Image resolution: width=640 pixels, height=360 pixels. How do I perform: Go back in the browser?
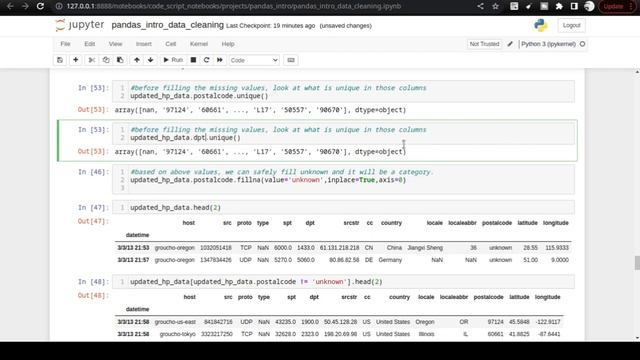[11, 6]
